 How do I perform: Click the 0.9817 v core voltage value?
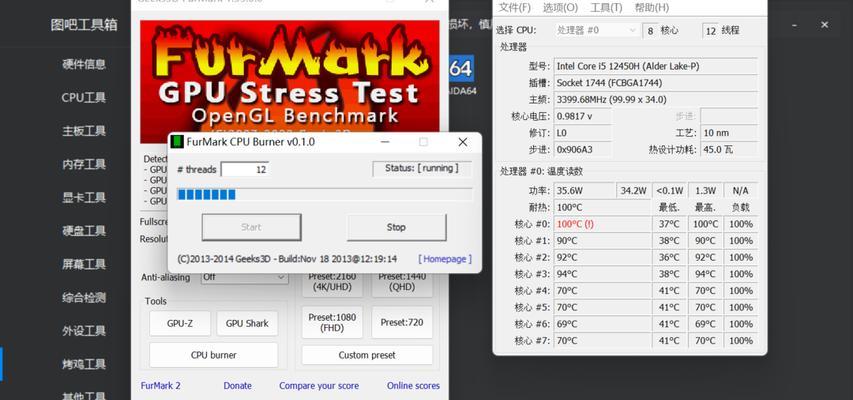point(583,116)
